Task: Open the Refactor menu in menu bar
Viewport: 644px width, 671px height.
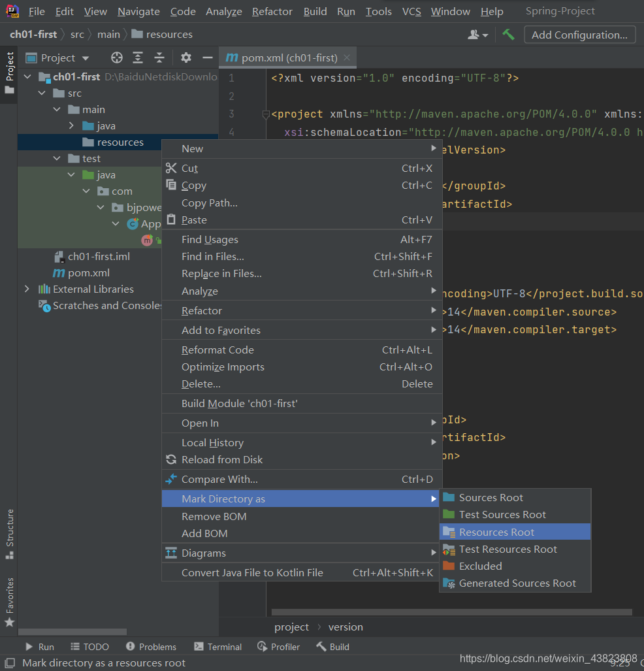Action: [x=272, y=12]
